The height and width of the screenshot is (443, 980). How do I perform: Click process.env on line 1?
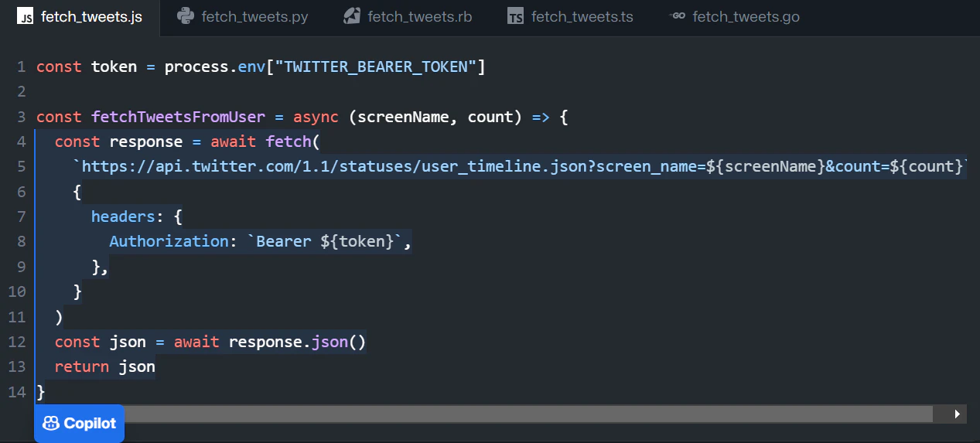(214, 66)
